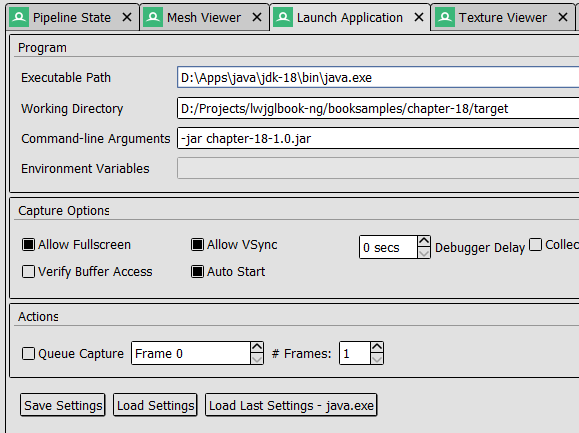This screenshot has height=433, width=579.
Task: Increment the Frame 0 spinner value
Action: (257, 347)
